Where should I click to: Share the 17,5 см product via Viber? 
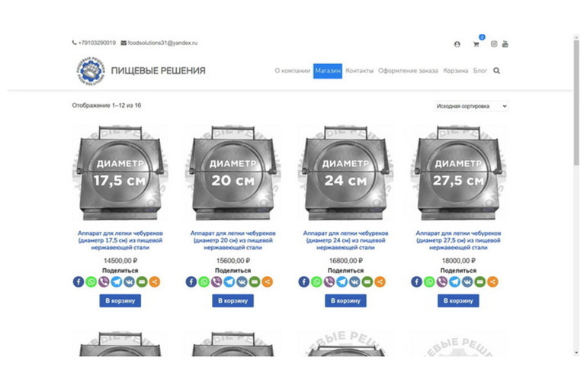click(x=104, y=281)
